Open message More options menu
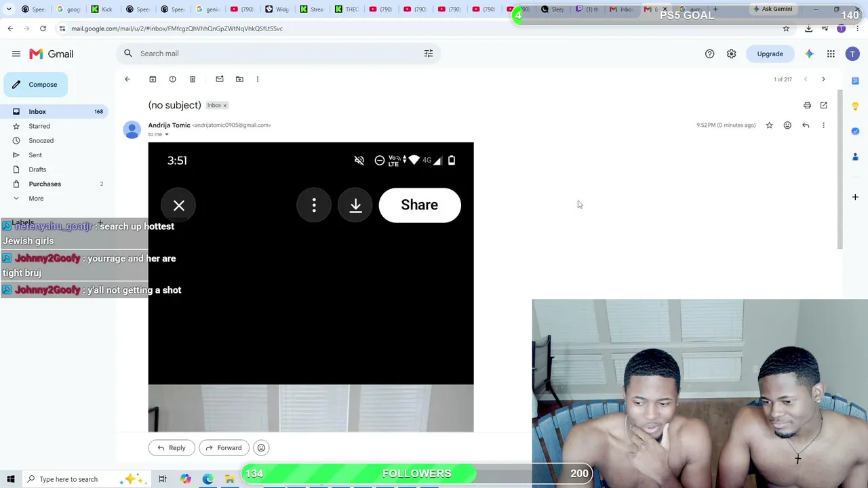This screenshot has width=868, height=488. pyautogui.click(x=823, y=125)
